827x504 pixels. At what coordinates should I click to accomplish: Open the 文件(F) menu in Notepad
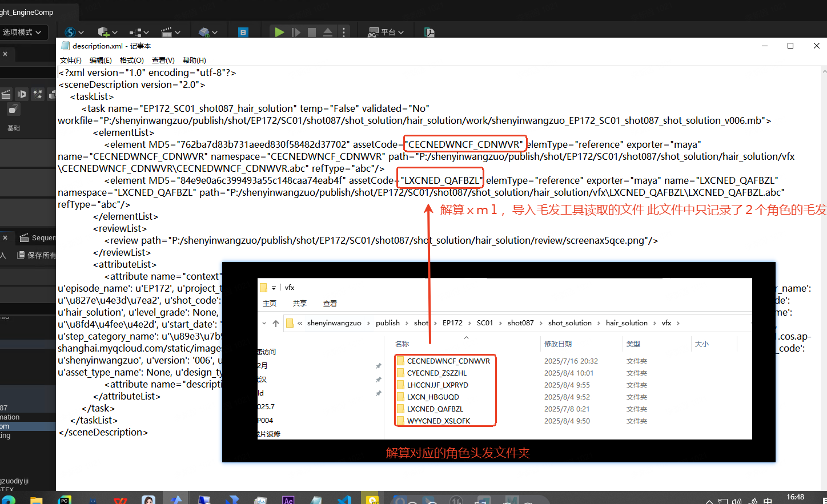click(70, 61)
